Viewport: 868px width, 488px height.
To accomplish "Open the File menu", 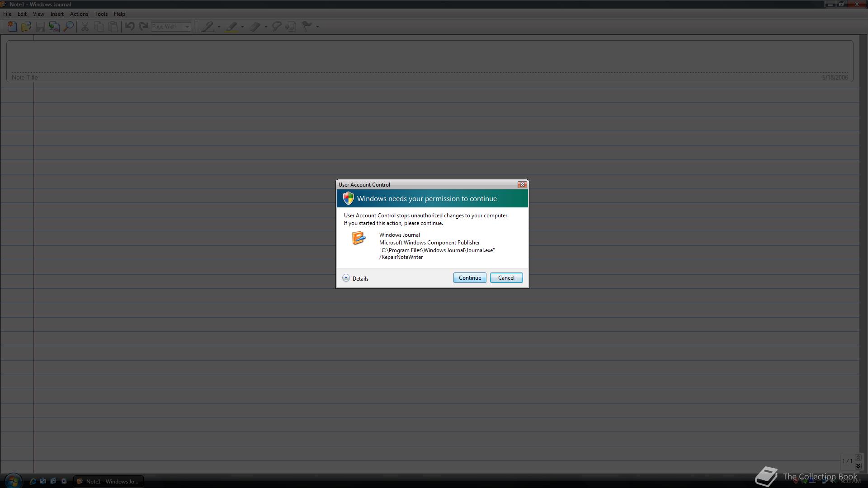I will point(7,14).
